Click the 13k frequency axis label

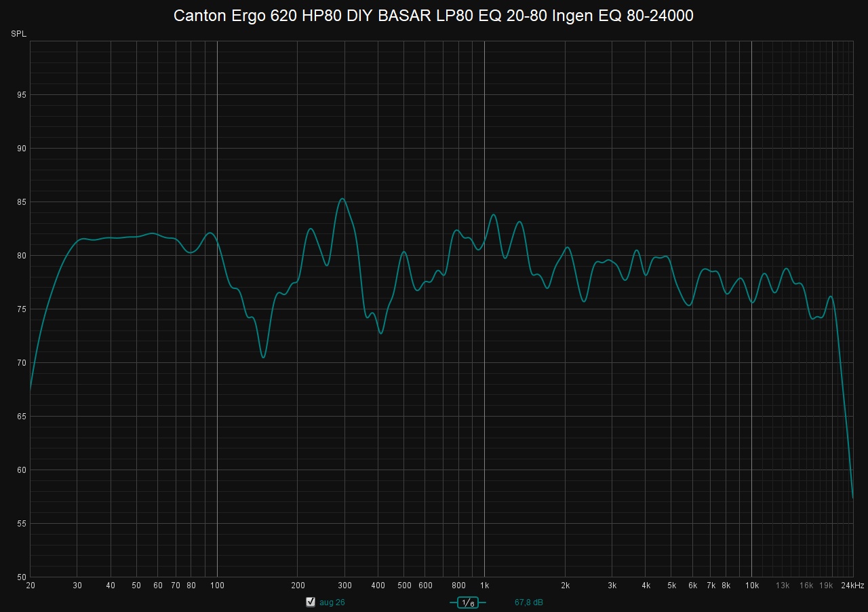783,586
